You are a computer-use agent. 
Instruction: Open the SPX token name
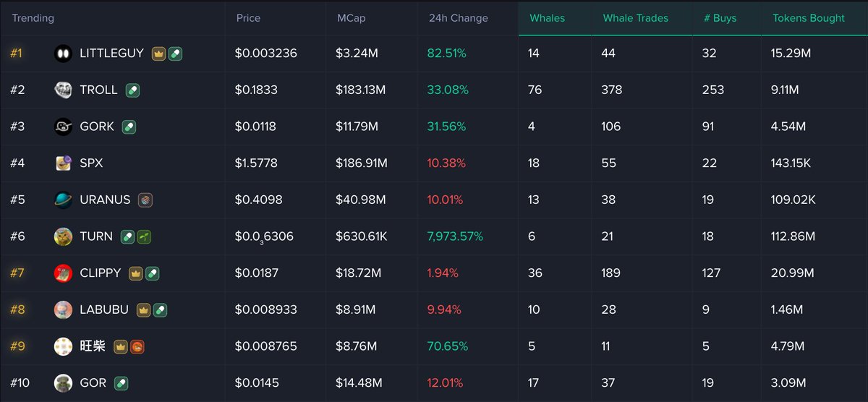(x=91, y=163)
